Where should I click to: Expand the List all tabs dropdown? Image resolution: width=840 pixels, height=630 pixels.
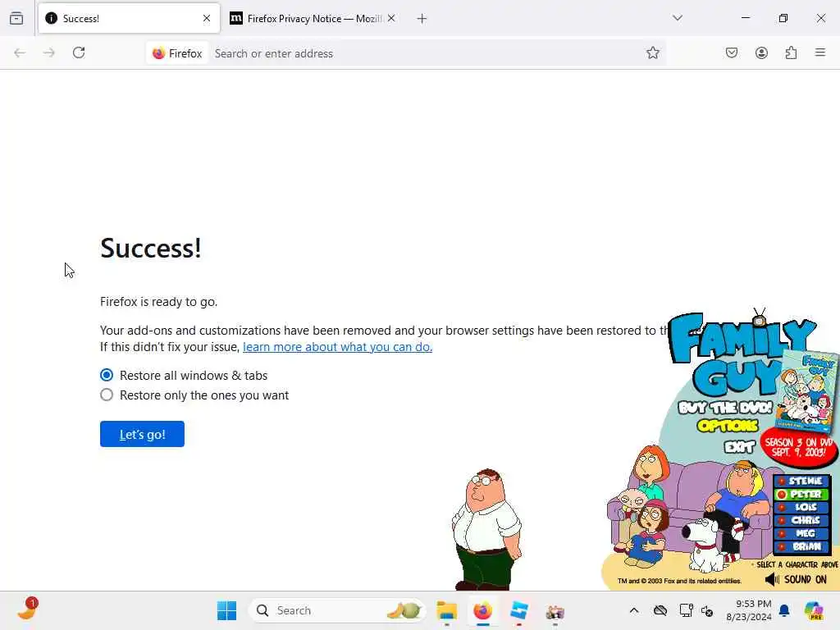678,18
